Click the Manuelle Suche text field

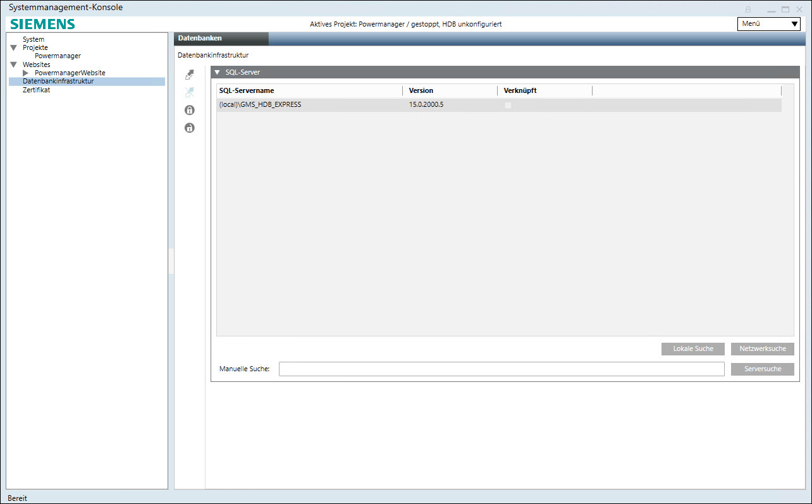501,369
